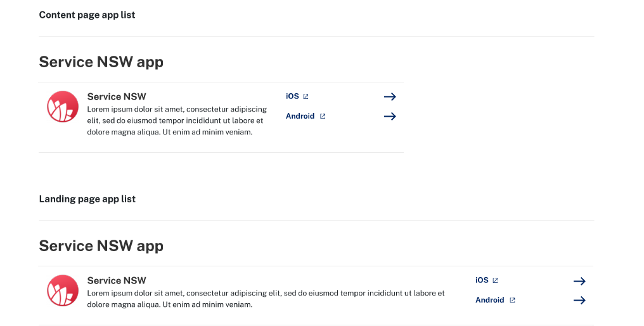This screenshot has width=644, height=326.
Task: Click the Android external-link icon in content page list
Action: [323, 116]
